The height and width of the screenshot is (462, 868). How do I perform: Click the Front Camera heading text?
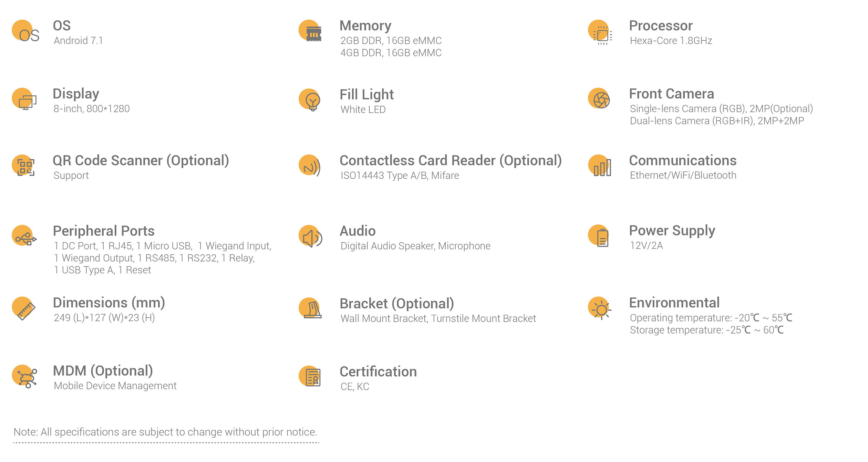[x=671, y=94]
